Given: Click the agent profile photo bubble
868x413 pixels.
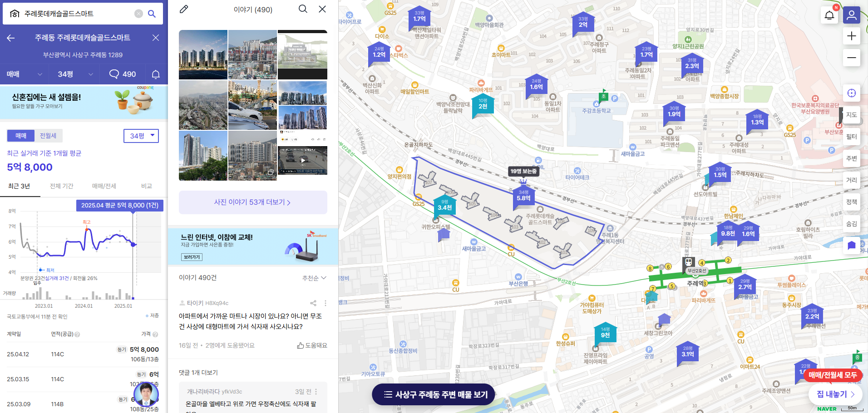Looking at the screenshot, I should pyautogui.click(x=146, y=394).
